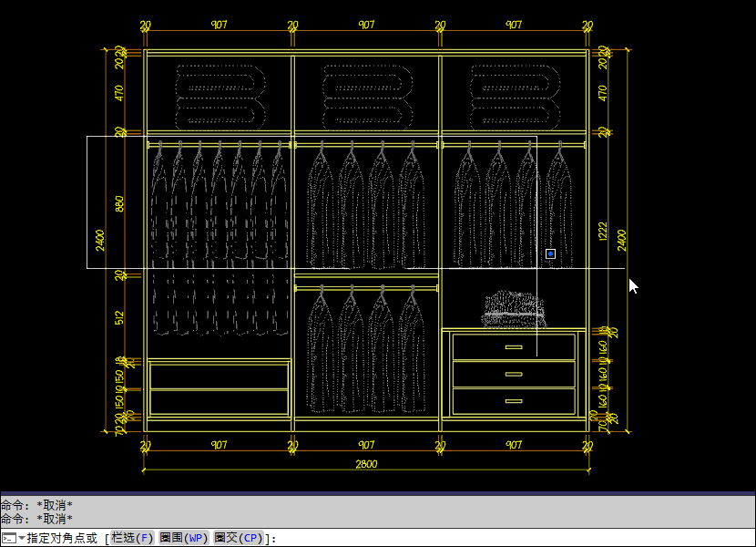The height and width of the screenshot is (547, 756).
Task: Select the 1222 height dimension text
Action: pyautogui.click(x=602, y=232)
